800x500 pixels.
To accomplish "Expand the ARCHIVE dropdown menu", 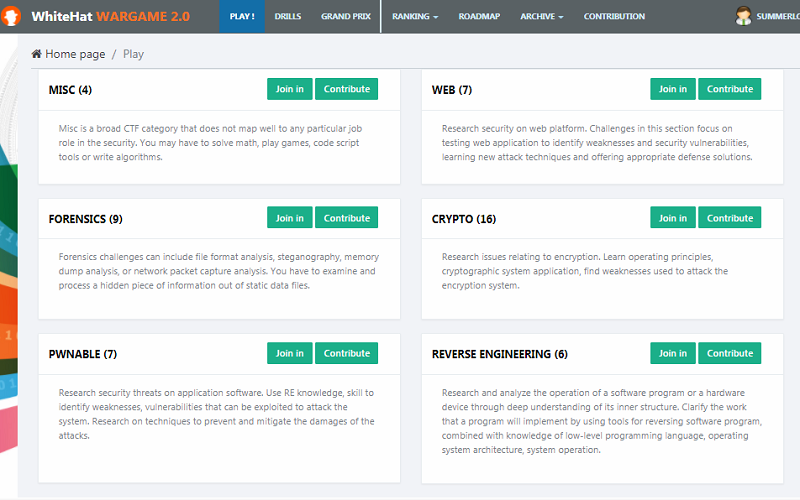I will pyautogui.click(x=541, y=17).
